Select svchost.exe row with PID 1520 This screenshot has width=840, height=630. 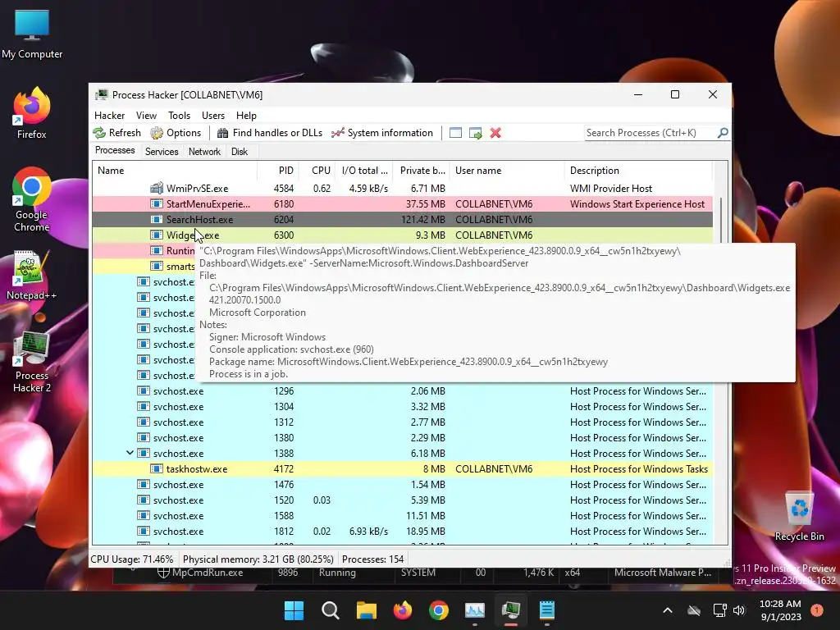pyautogui.click(x=403, y=500)
